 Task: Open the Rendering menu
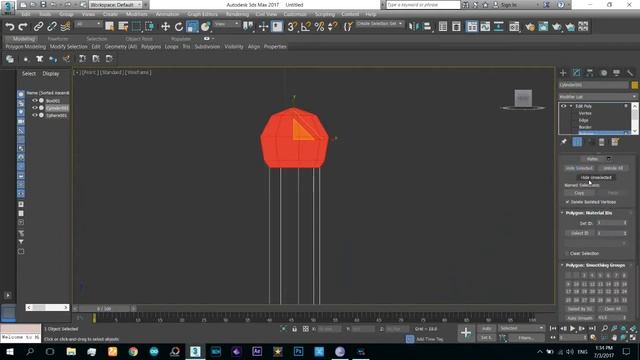pos(237,14)
